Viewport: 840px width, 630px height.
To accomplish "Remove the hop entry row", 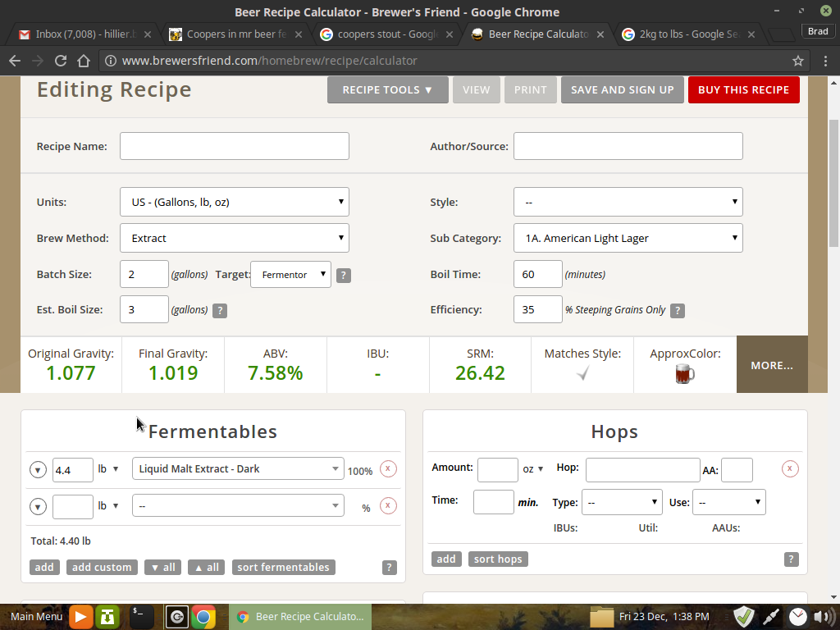I will click(790, 468).
